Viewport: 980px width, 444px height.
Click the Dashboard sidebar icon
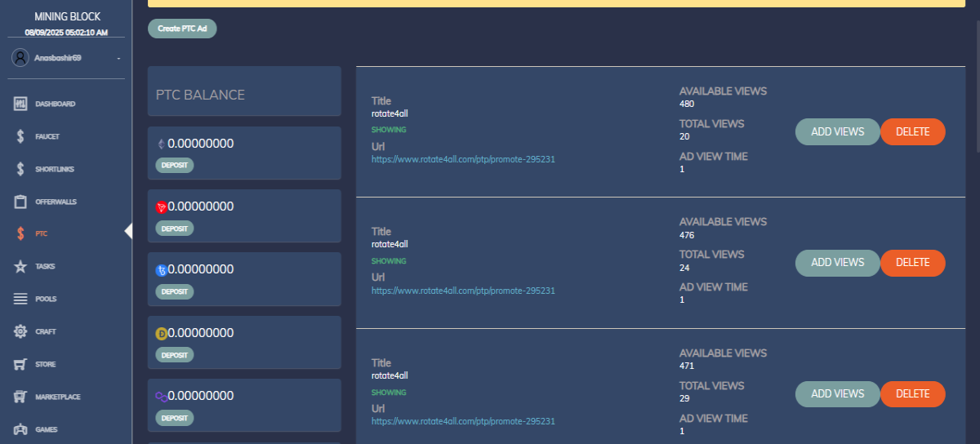pos(20,104)
